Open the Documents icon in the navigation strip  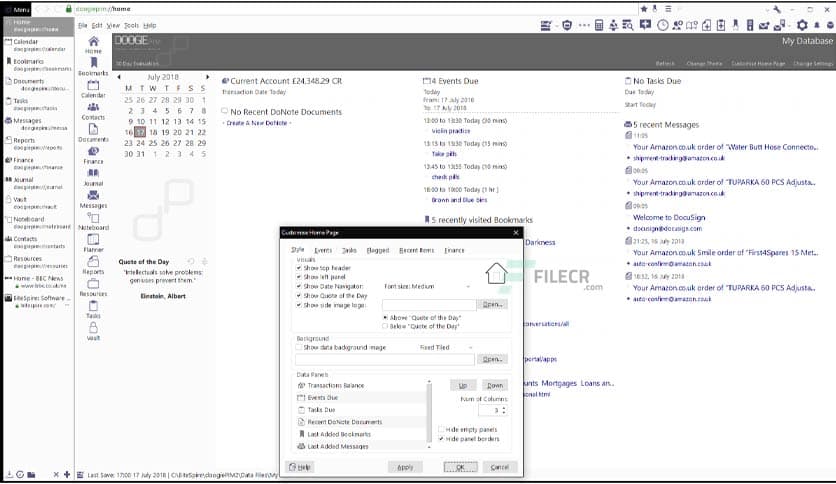(93, 129)
